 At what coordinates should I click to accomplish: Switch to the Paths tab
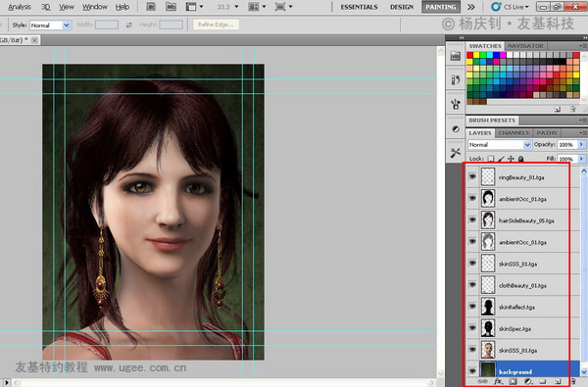click(547, 132)
